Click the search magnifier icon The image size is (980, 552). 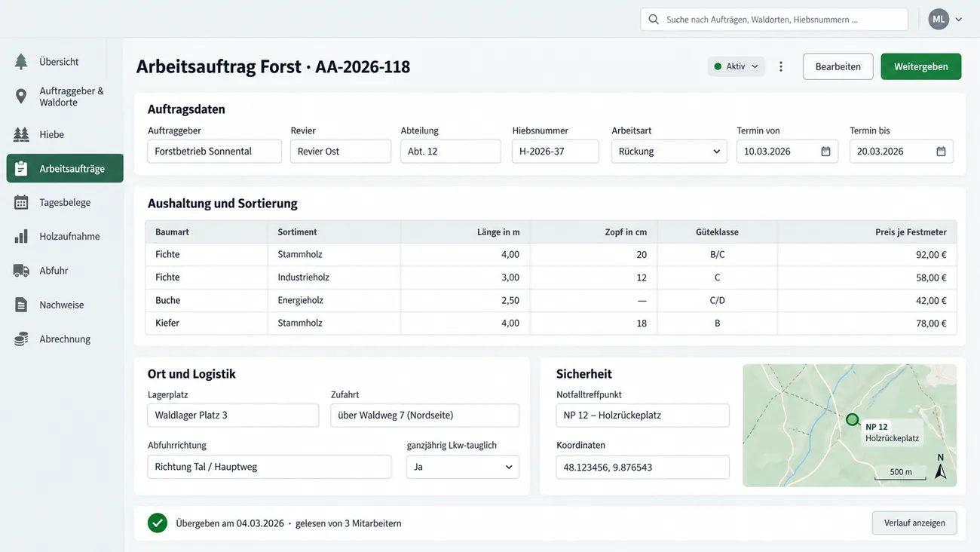click(654, 20)
